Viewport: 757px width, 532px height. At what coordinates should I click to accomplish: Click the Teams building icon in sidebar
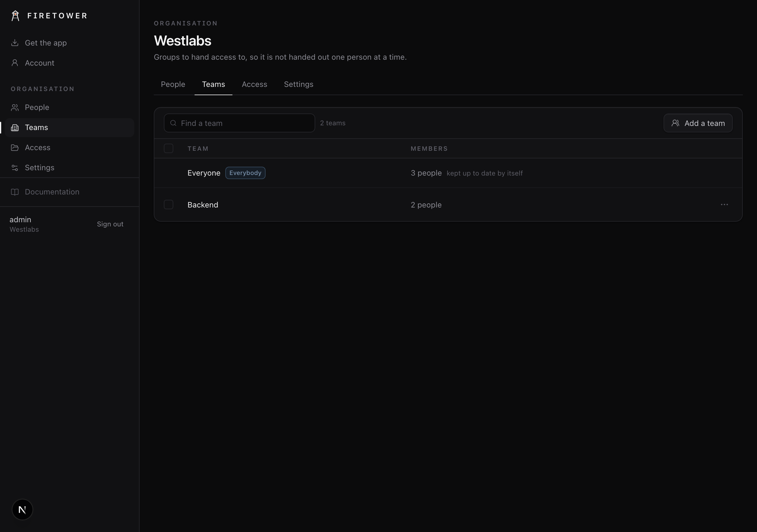(x=14, y=128)
